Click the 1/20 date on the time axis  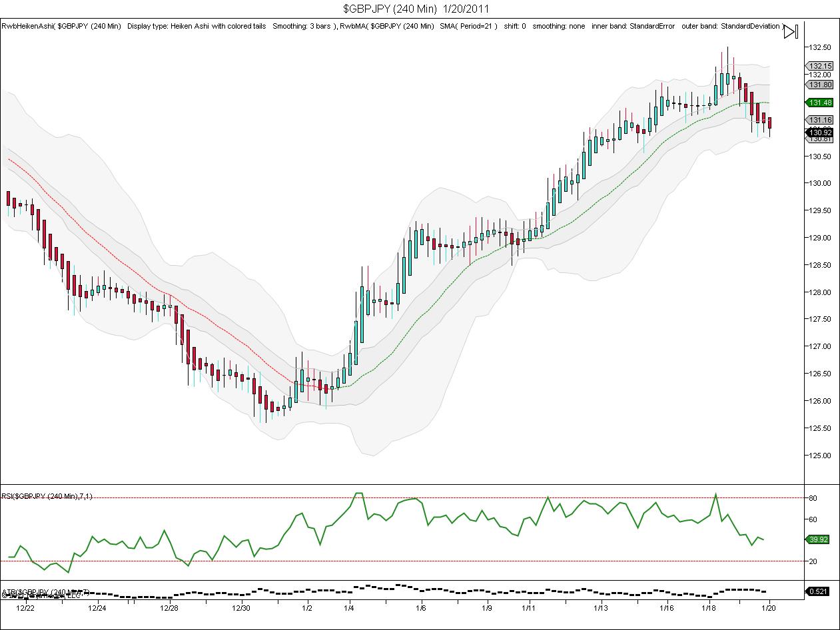click(x=769, y=607)
